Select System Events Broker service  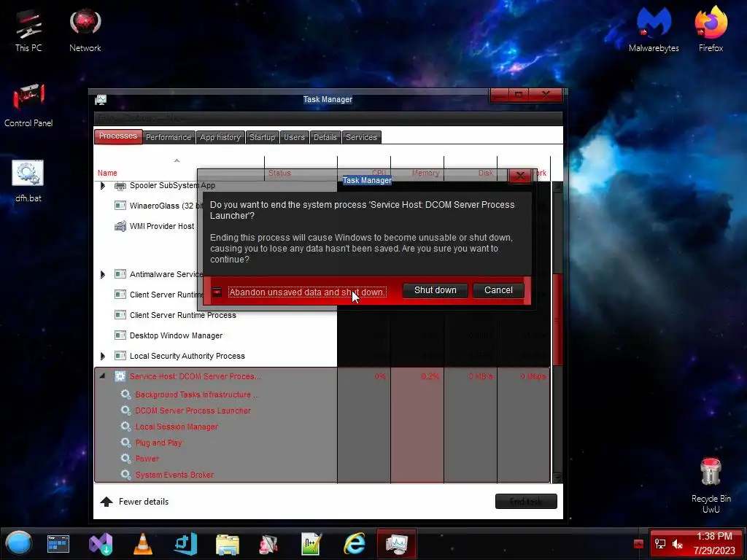174,475
